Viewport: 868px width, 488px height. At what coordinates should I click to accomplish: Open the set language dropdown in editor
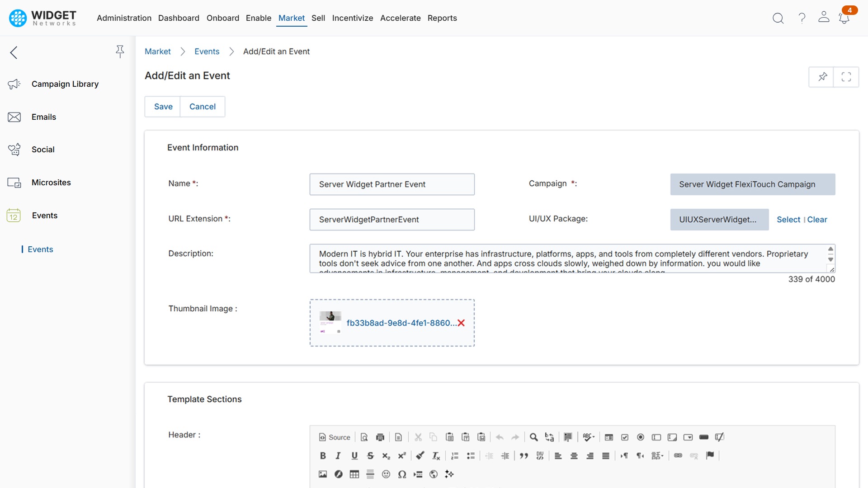click(x=657, y=455)
